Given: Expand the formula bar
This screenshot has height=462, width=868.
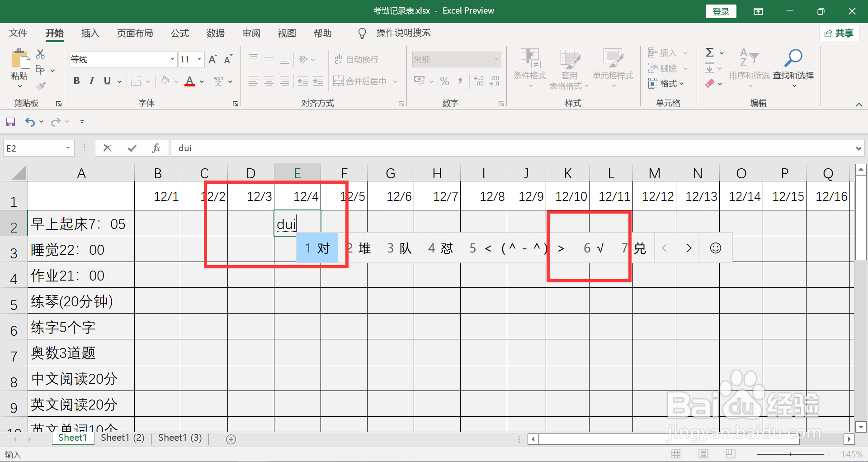Looking at the screenshot, I should tap(858, 148).
